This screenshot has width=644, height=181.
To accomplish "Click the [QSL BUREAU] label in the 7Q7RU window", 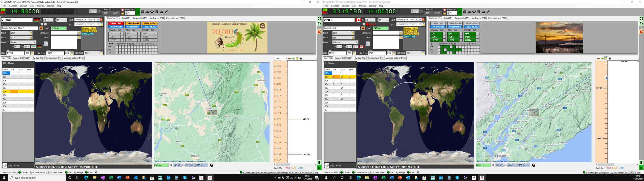I will [x=89, y=31].
